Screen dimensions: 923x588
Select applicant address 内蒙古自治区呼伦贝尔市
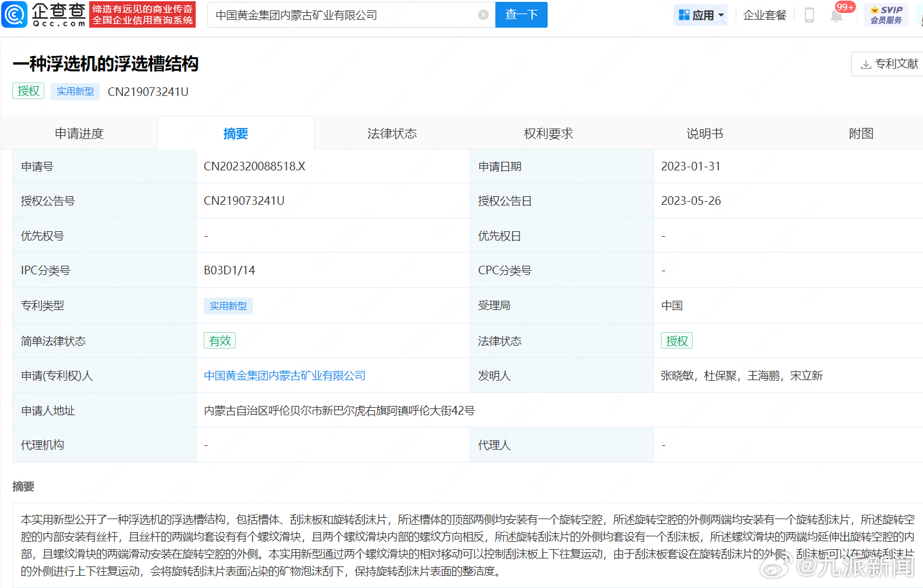click(263, 411)
